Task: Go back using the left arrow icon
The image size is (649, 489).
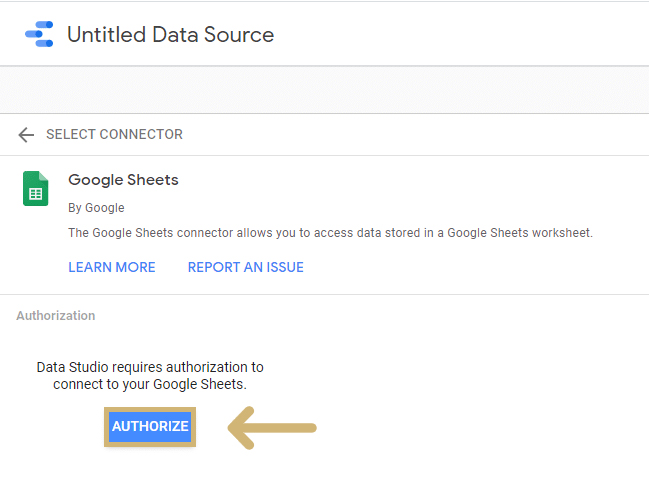Action: pyautogui.click(x=26, y=135)
